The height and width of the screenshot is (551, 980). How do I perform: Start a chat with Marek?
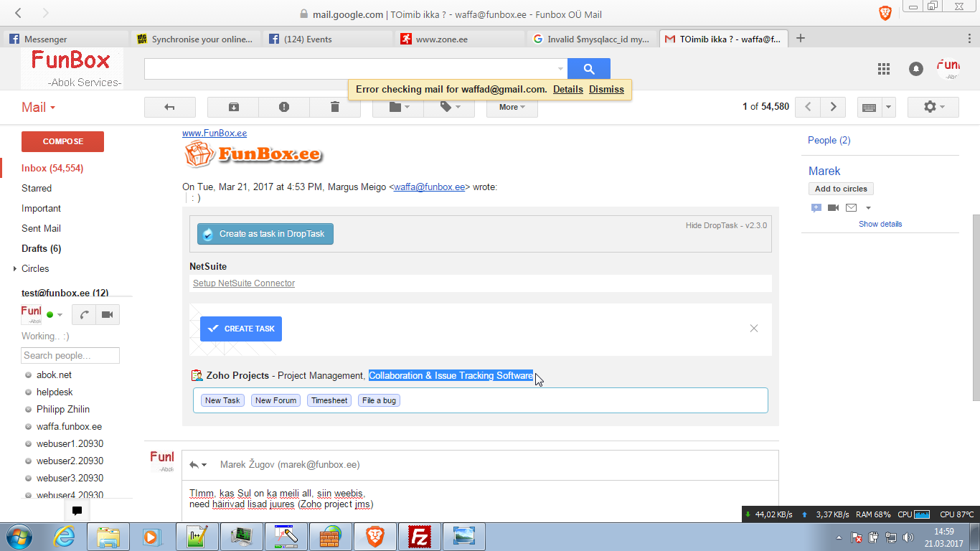816,208
